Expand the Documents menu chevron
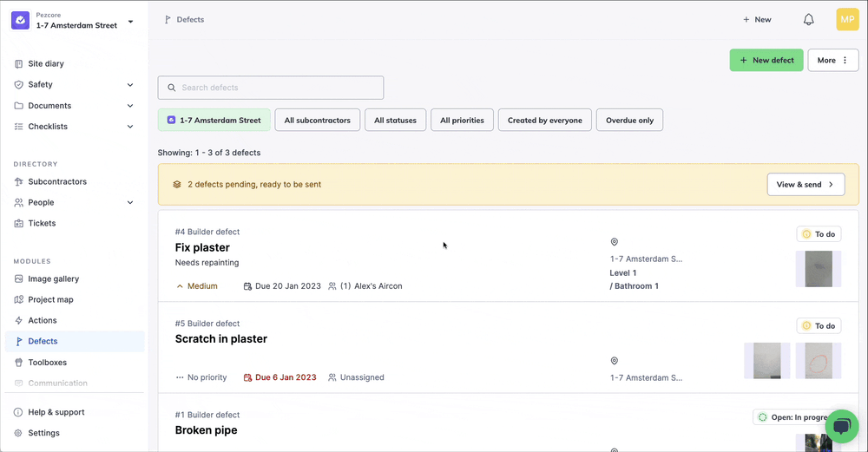The height and width of the screenshot is (452, 868). (x=130, y=106)
